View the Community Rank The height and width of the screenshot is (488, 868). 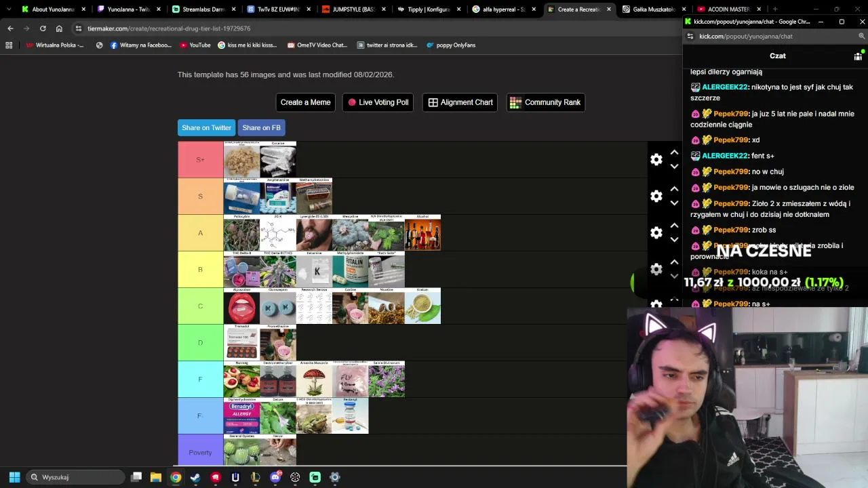545,102
